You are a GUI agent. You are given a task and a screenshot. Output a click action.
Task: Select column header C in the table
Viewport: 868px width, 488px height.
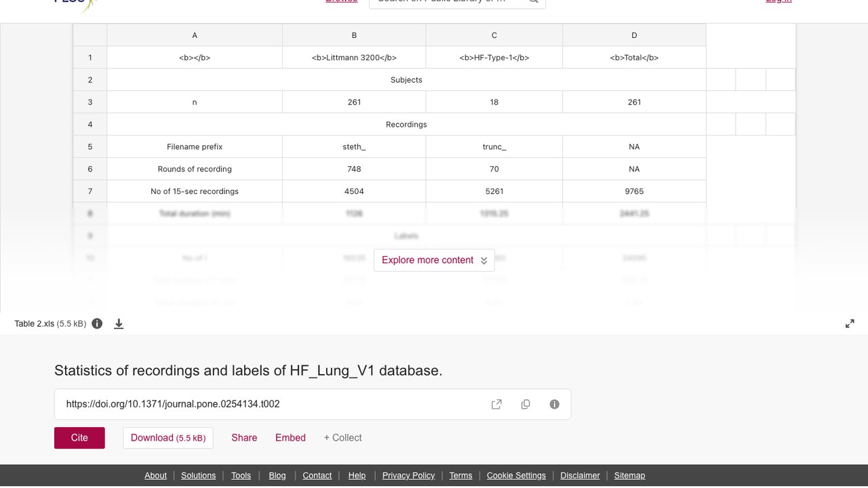point(494,35)
